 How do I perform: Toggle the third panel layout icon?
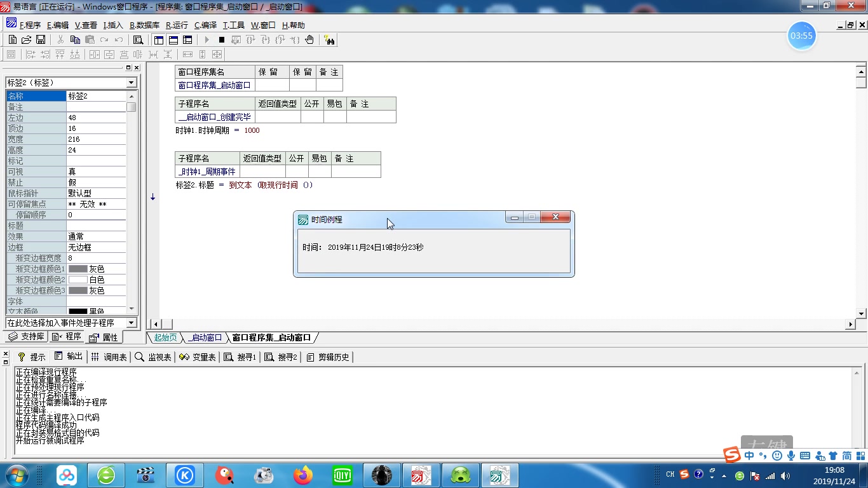pyautogui.click(x=187, y=40)
